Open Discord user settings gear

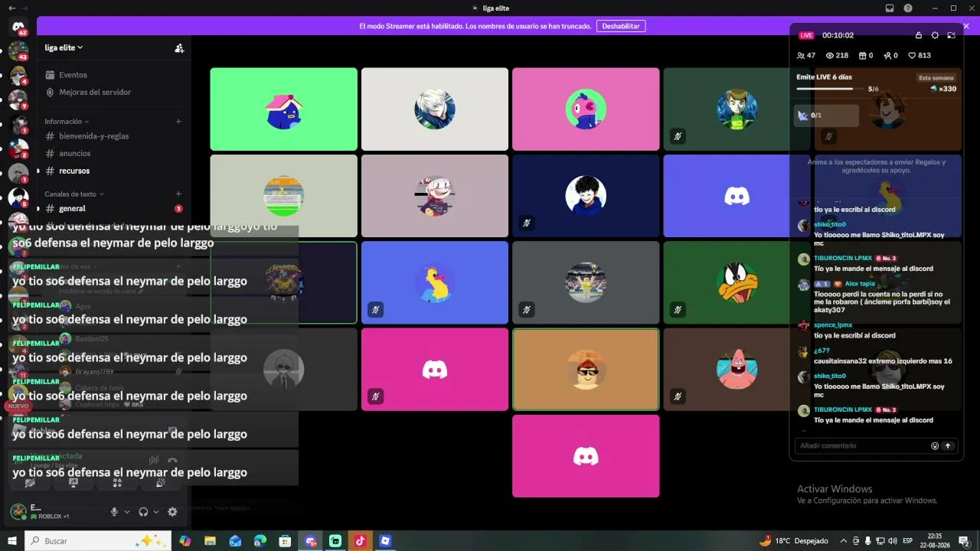click(172, 512)
